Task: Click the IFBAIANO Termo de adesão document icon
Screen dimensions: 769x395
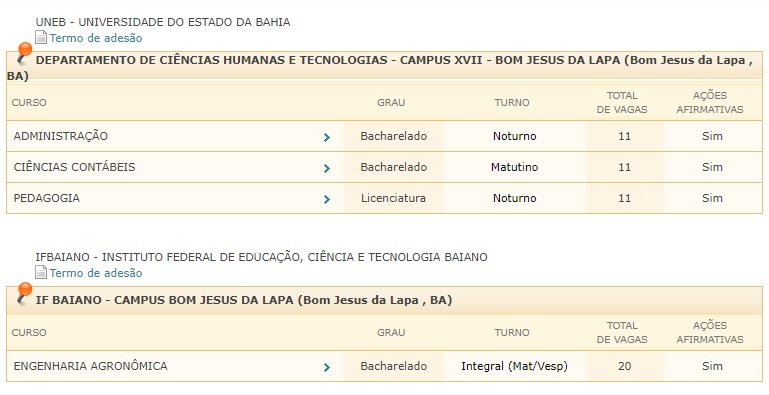Action: pos(41,272)
